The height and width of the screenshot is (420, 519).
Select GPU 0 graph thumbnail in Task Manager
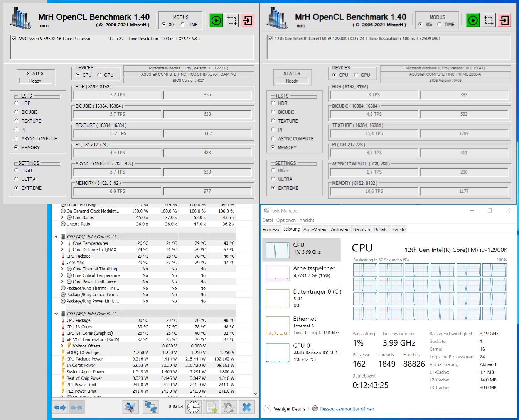[278, 353]
